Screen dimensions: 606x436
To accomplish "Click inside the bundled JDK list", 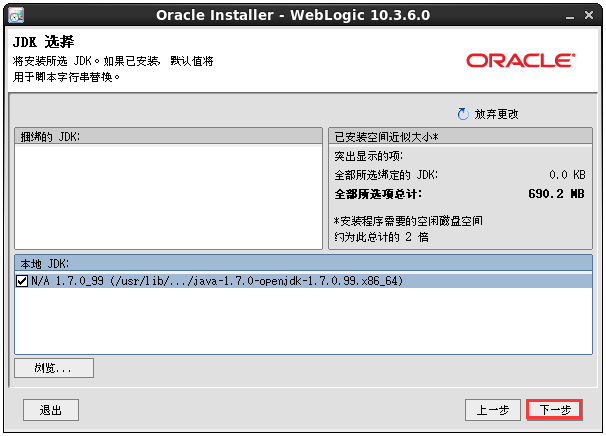I will coord(169,197).
